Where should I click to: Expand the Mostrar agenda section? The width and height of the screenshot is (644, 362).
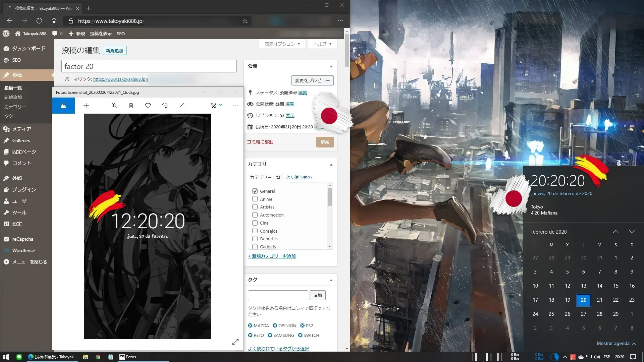click(x=616, y=343)
